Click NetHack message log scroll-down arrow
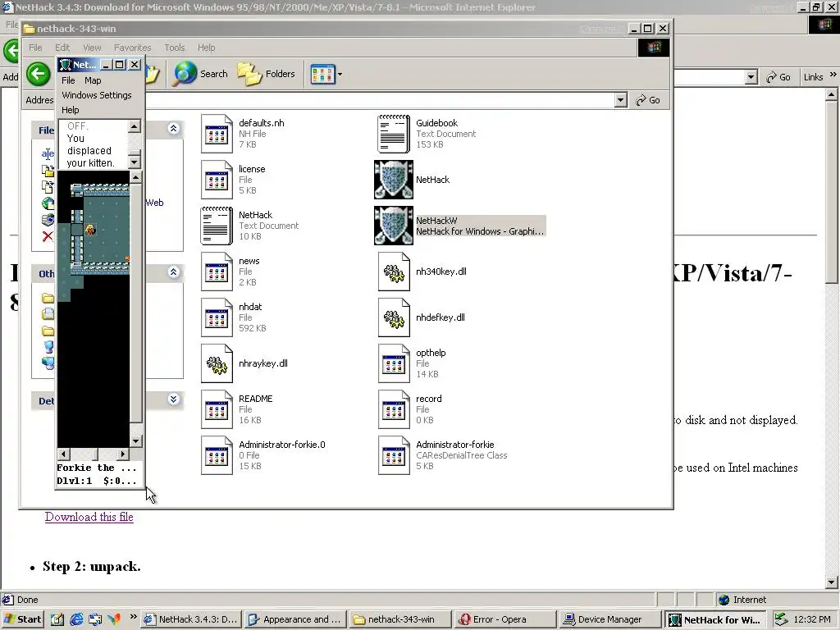This screenshot has height=630, width=840. pos(135,162)
